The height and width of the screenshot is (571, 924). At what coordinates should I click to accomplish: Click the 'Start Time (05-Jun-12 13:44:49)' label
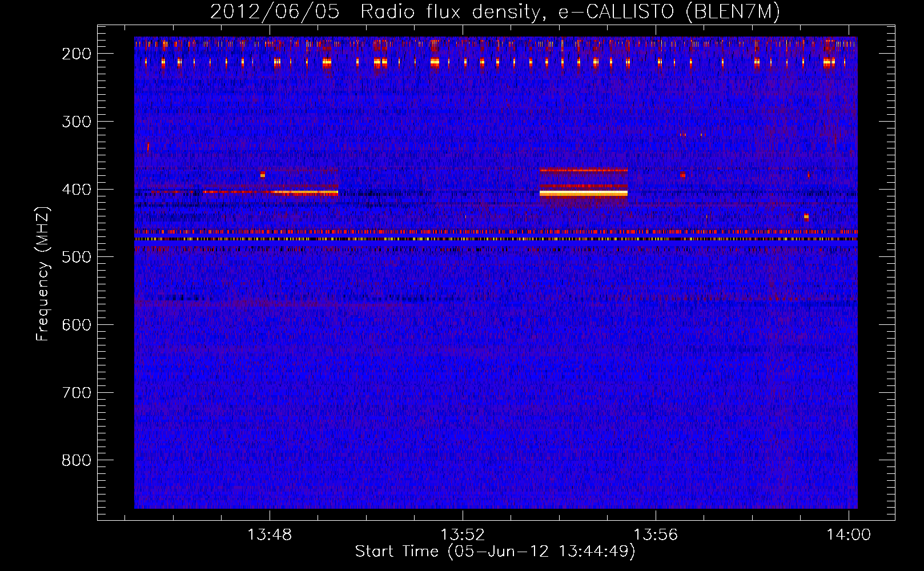(495, 552)
